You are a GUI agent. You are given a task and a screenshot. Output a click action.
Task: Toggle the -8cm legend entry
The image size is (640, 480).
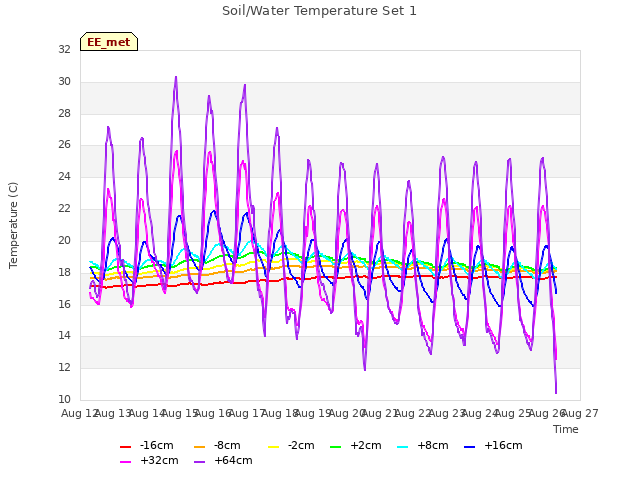(x=217, y=445)
